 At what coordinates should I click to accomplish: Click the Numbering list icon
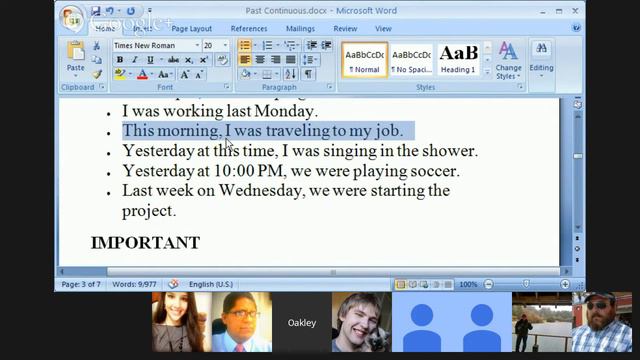[267, 45]
